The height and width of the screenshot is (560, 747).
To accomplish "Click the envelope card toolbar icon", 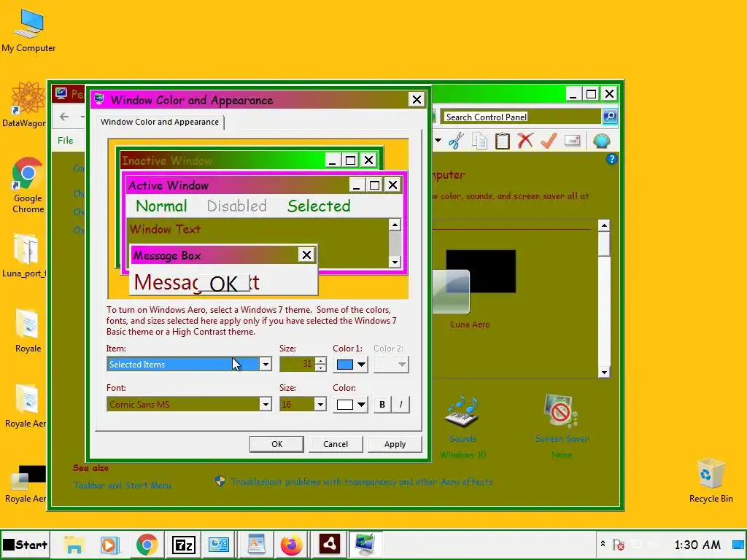I will [572, 141].
